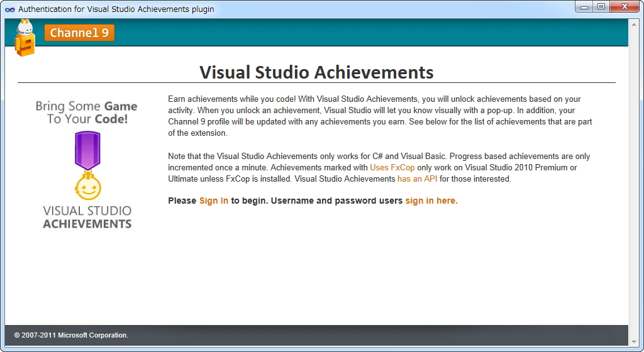Follow the 'sign in here.' link
Screen dimensions: 644x352
click(x=431, y=201)
